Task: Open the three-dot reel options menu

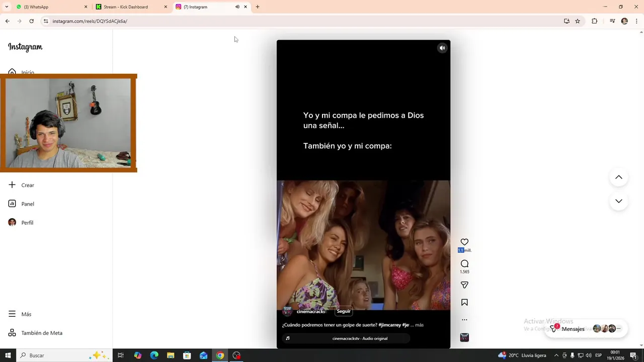Action: click(464, 320)
